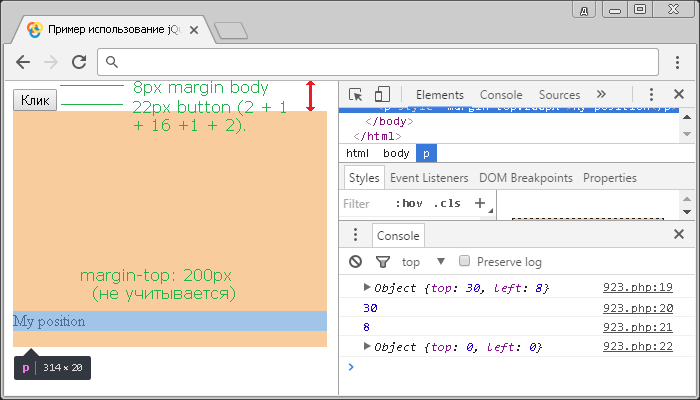Switch to the DevTools Console tab
The image size is (700, 400).
[501, 95]
